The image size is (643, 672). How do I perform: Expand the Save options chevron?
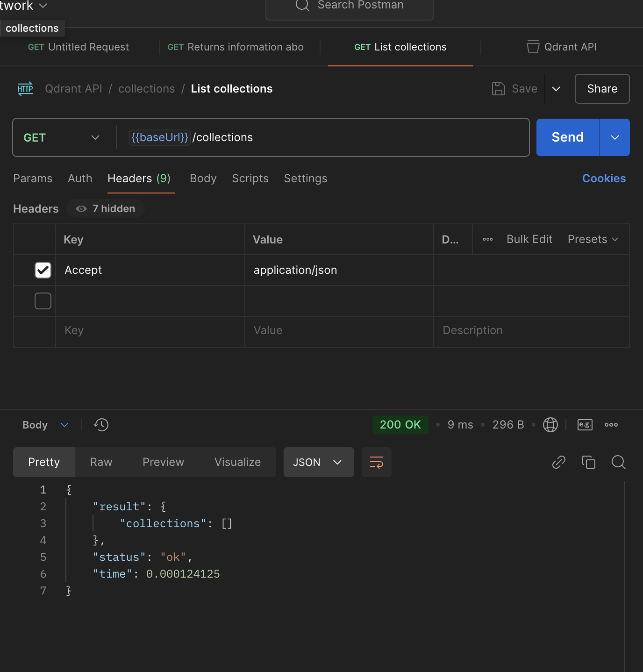556,89
